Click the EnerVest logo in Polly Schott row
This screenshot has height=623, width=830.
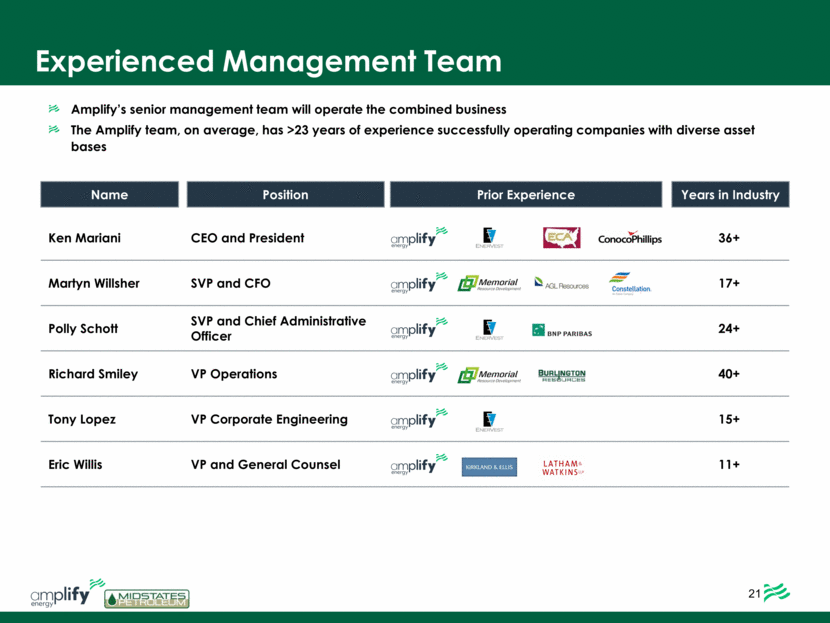tap(490, 329)
